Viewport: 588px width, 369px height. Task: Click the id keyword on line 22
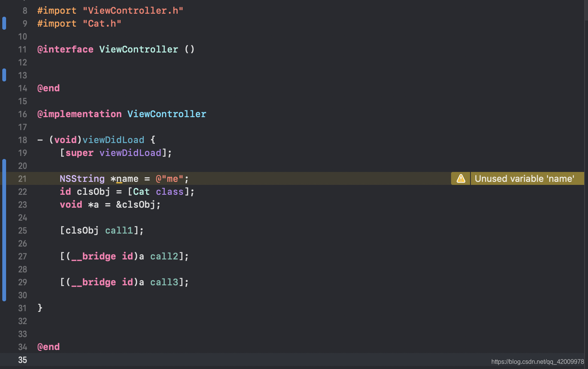click(x=65, y=192)
